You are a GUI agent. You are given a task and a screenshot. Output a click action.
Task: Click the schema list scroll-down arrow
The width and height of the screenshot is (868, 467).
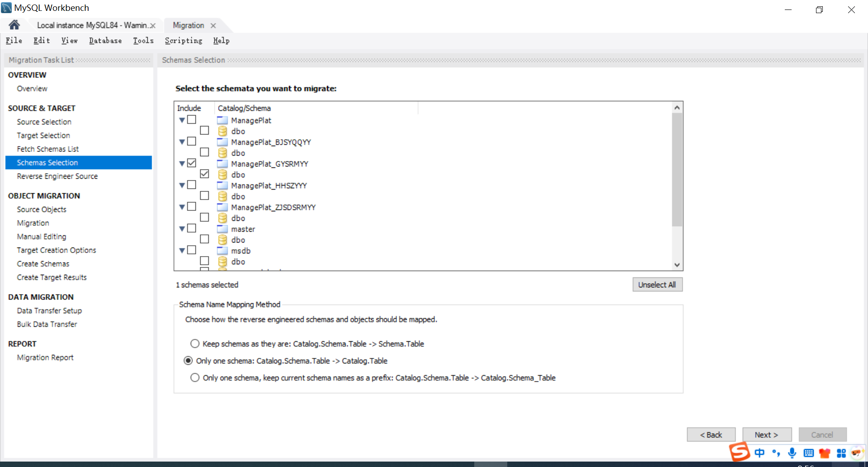677,265
